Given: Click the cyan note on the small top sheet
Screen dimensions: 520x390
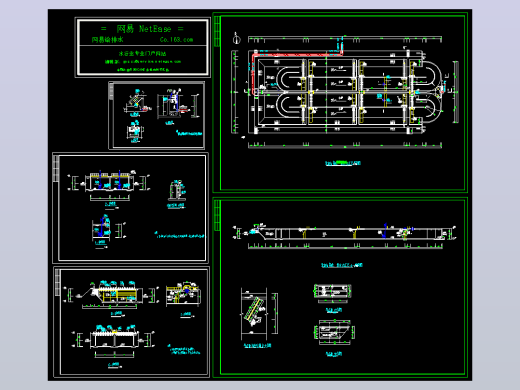Looking at the screenshot, I should [189, 133].
